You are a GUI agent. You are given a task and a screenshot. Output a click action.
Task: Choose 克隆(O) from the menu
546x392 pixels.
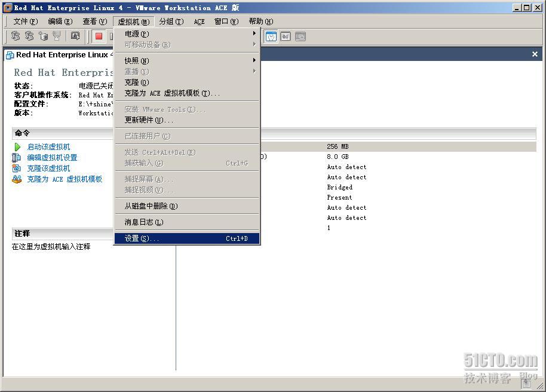click(x=187, y=82)
